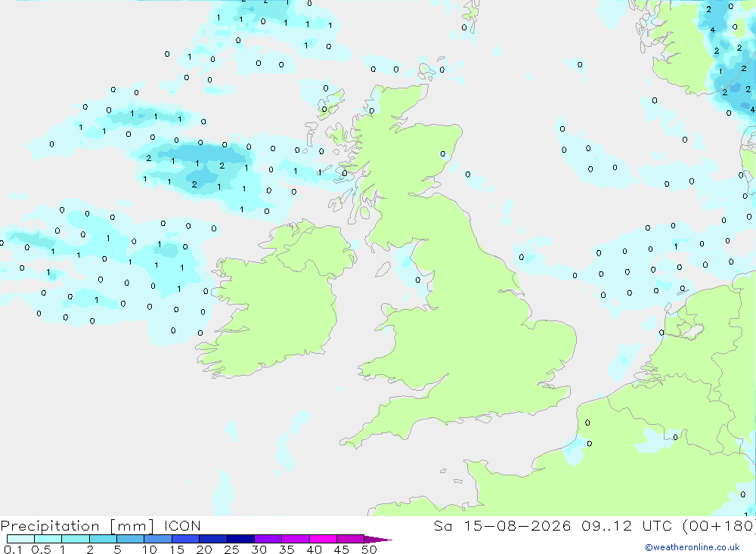Click the date text 'Sa 15-08-2026'
Screen dimensions: 756x554
(502, 526)
